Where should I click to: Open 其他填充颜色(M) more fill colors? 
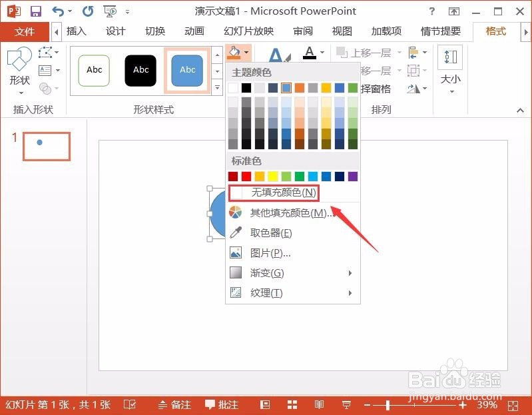click(293, 212)
